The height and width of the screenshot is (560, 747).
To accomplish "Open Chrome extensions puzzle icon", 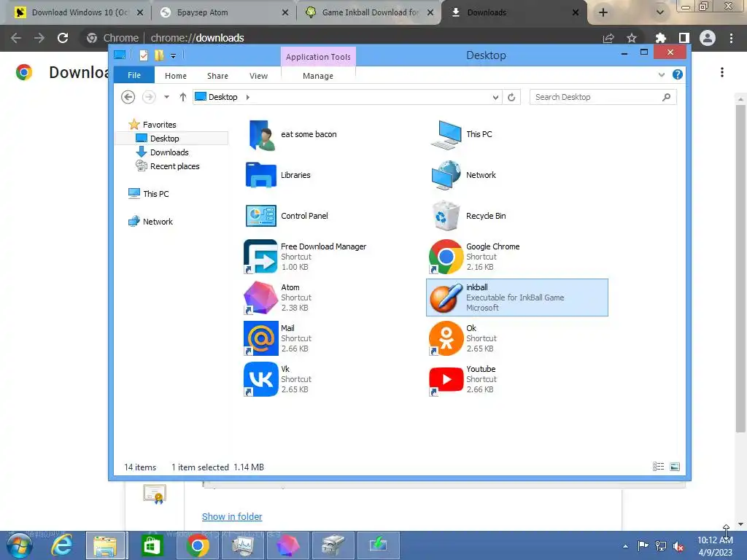I will click(661, 38).
